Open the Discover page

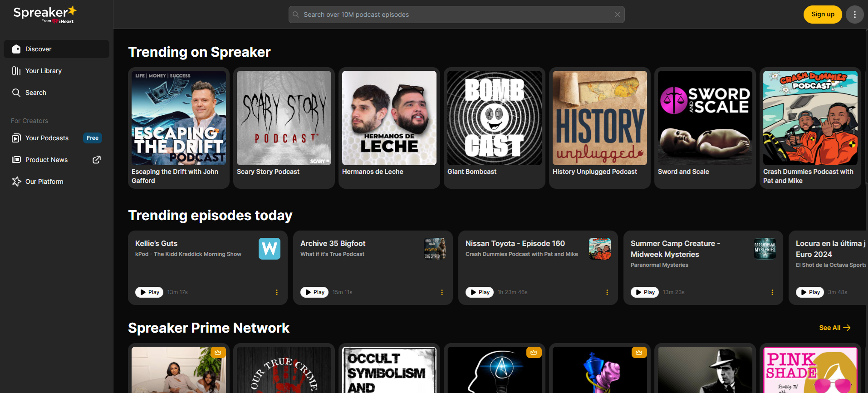tap(56, 49)
